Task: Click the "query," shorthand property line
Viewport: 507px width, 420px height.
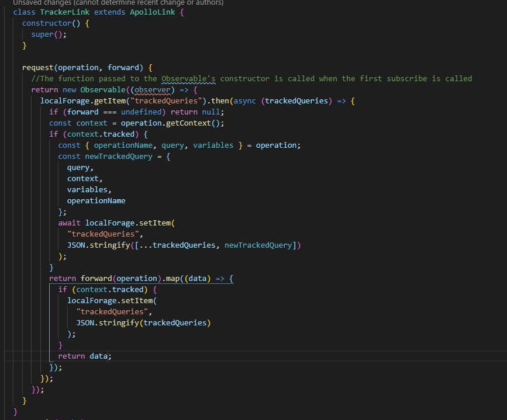Action: (x=80, y=168)
